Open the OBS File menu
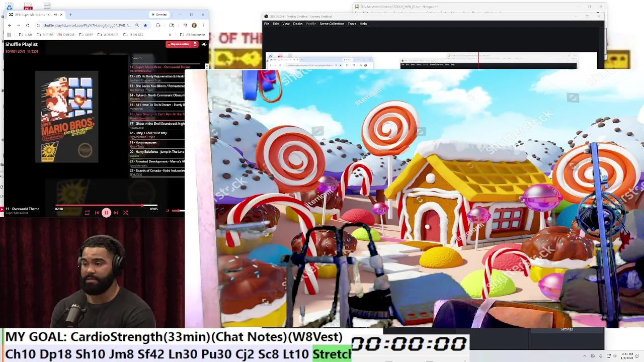 tap(267, 24)
